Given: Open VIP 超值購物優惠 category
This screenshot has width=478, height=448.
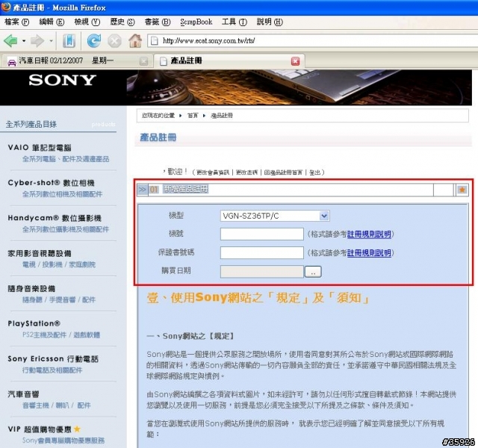Looking at the screenshot, I should tap(44, 429).
